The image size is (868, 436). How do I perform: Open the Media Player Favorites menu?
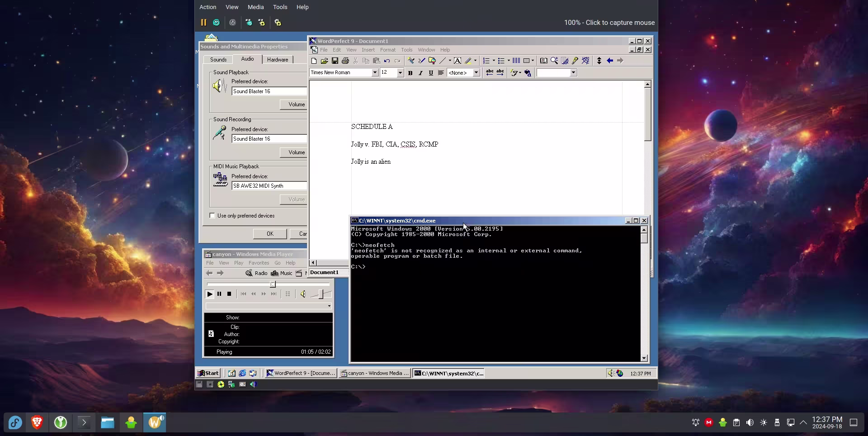259,263
